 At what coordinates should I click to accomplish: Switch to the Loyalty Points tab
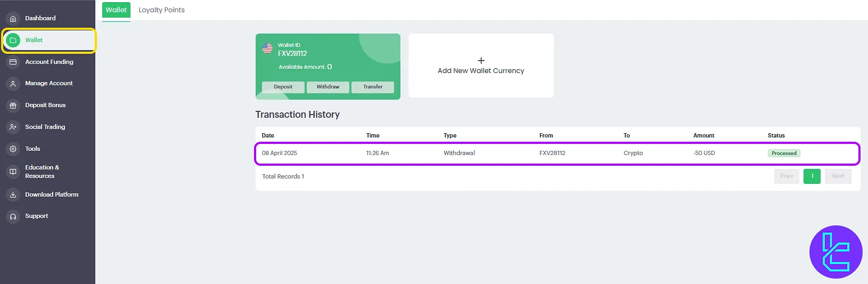tap(162, 10)
